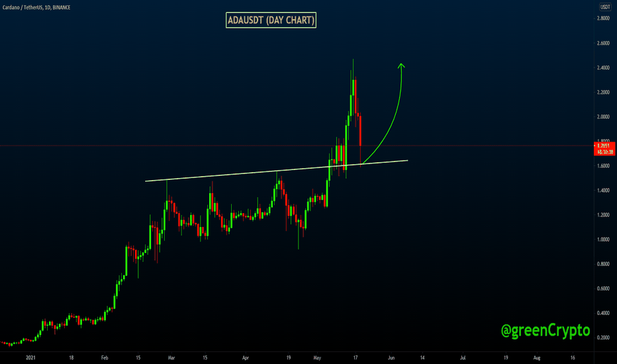This screenshot has height=364, width=617.
Task: Click the 1.2000 price axis label
Action: [x=603, y=215]
